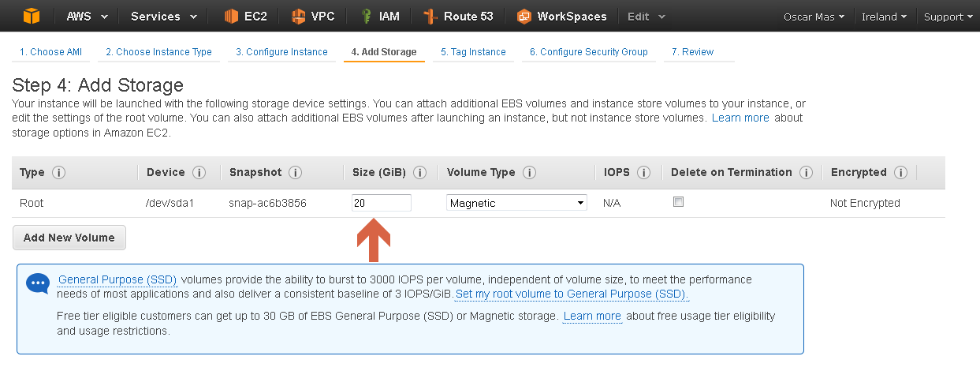980x371 pixels.
Task: Open the VPC service shortcut icon
Action: point(298,16)
